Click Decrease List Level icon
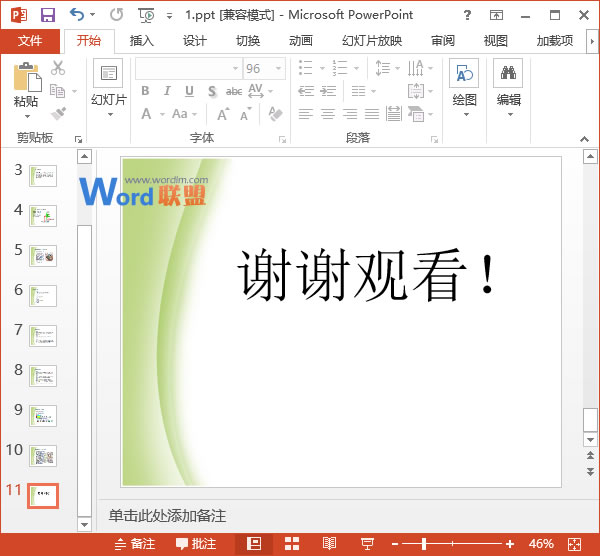 (x=306, y=91)
